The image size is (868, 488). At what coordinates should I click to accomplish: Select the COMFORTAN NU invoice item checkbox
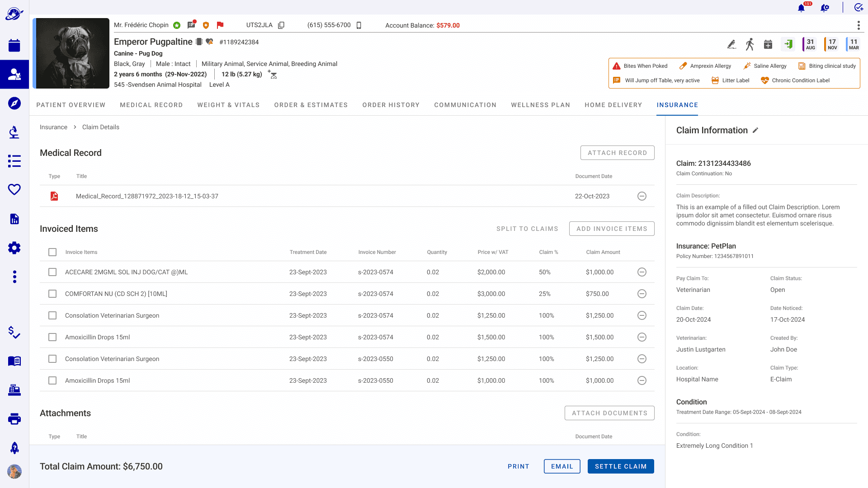pyautogui.click(x=52, y=294)
